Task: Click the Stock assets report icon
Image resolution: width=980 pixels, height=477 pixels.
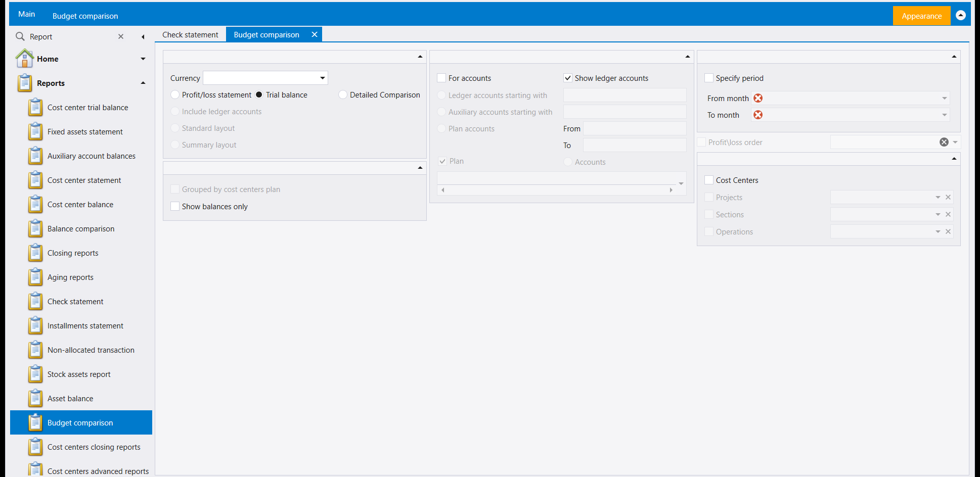Action: (x=35, y=374)
